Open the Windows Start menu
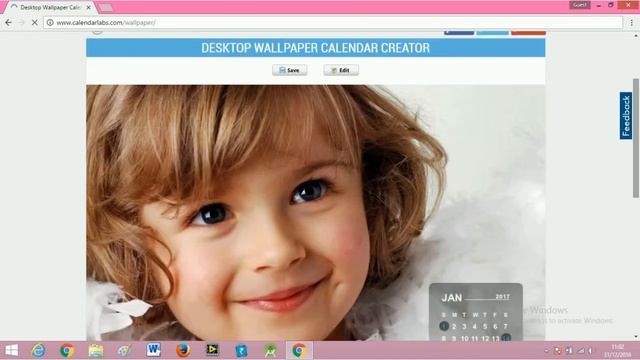This screenshot has height=360, width=640. [x=11, y=350]
